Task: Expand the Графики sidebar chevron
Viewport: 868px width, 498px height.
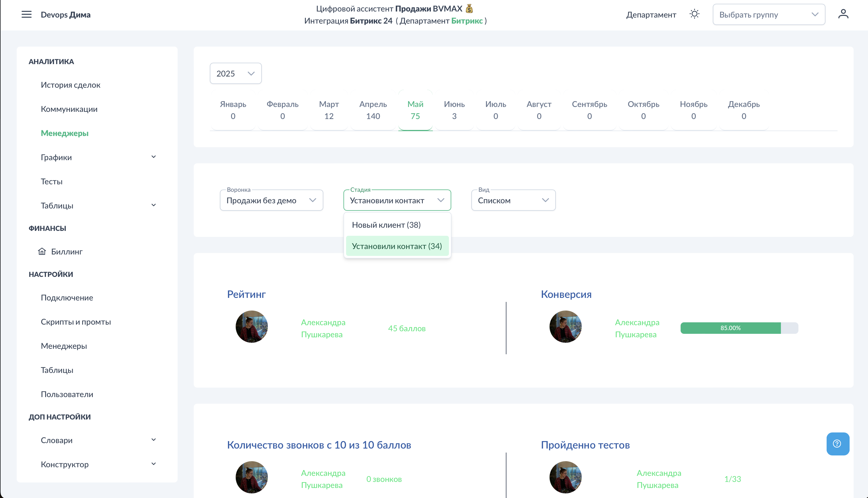Action: (153, 157)
